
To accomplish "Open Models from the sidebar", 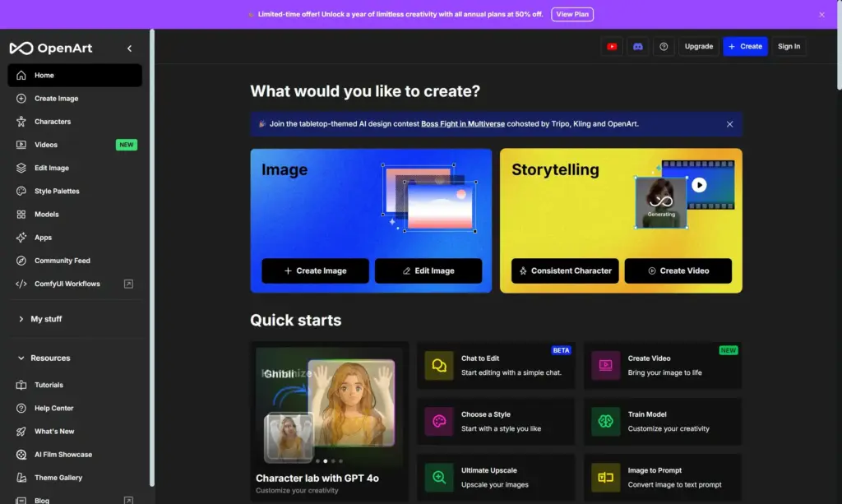I will (75, 214).
